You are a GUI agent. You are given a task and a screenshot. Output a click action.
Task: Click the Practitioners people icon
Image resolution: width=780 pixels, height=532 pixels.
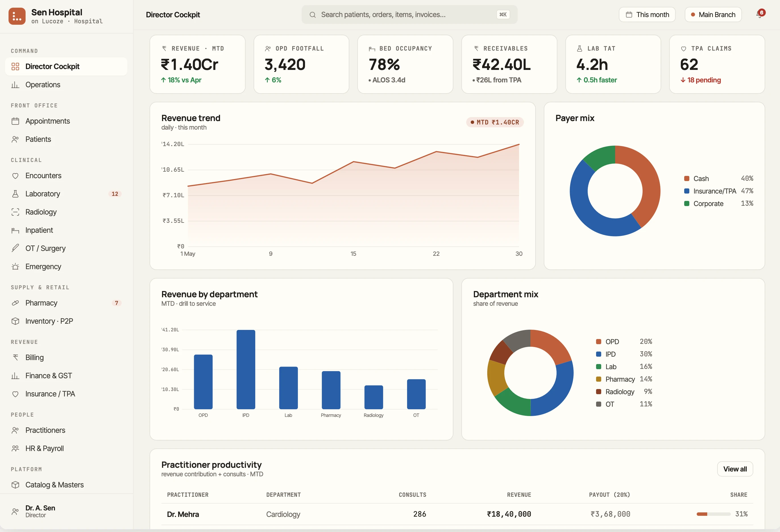click(x=15, y=430)
